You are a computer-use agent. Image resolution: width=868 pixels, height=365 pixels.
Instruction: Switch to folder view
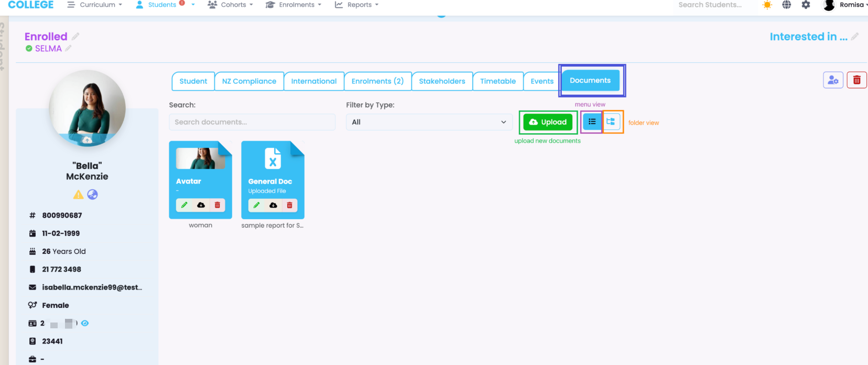[x=611, y=122]
